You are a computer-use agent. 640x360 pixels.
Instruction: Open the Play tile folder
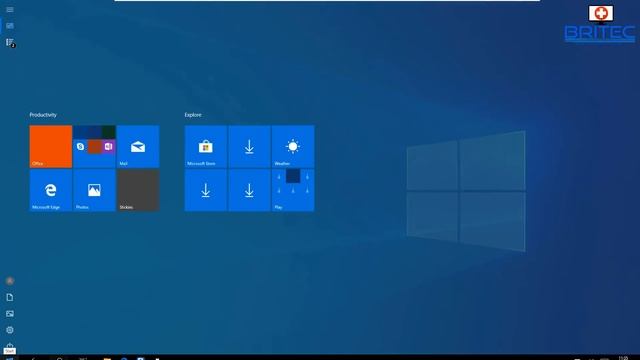(x=293, y=190)
